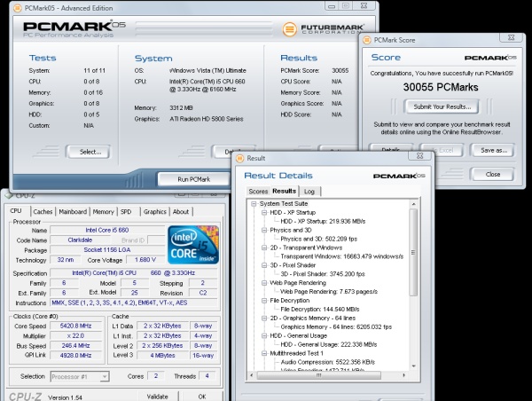
Task: Click the Core Speed value 5420.8 MHz
Action: tap(75, 326)
